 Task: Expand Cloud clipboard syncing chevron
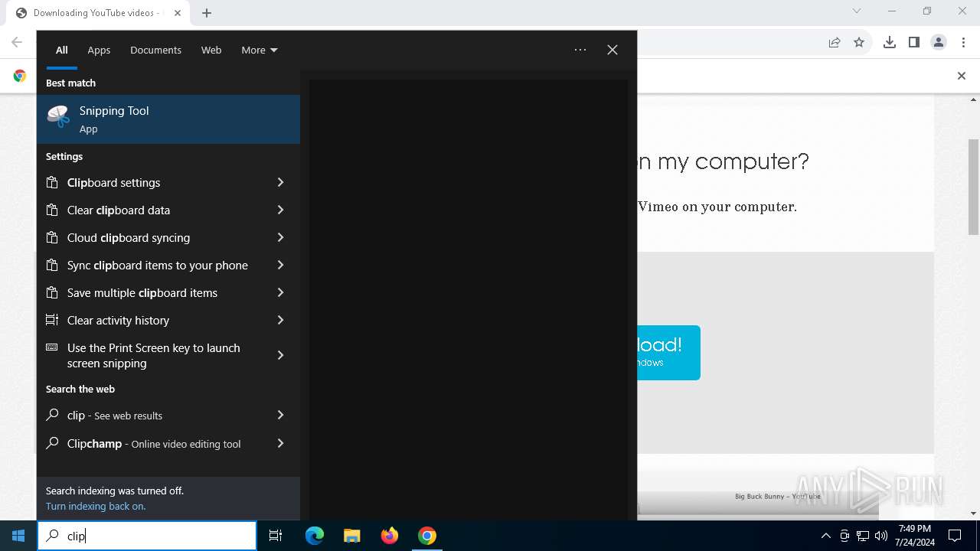(280, 237)
